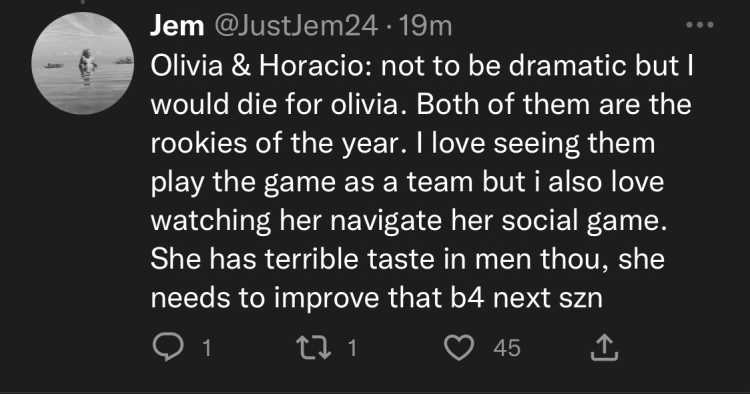Click the display name Jem
This screenshot has height=394, width=750.
(x=177, y=25)
